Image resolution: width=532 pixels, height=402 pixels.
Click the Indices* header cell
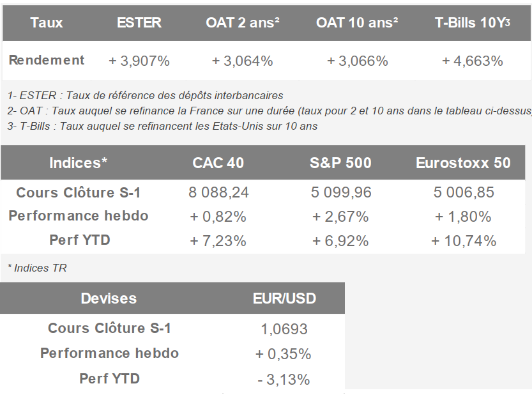coord(78,163)
